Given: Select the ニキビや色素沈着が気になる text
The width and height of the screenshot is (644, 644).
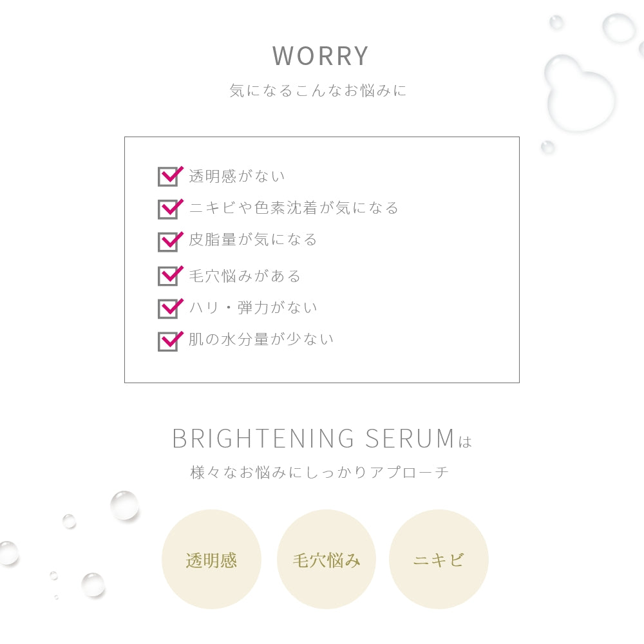Looking at the screenshot, I should click(x=294, y=208).
